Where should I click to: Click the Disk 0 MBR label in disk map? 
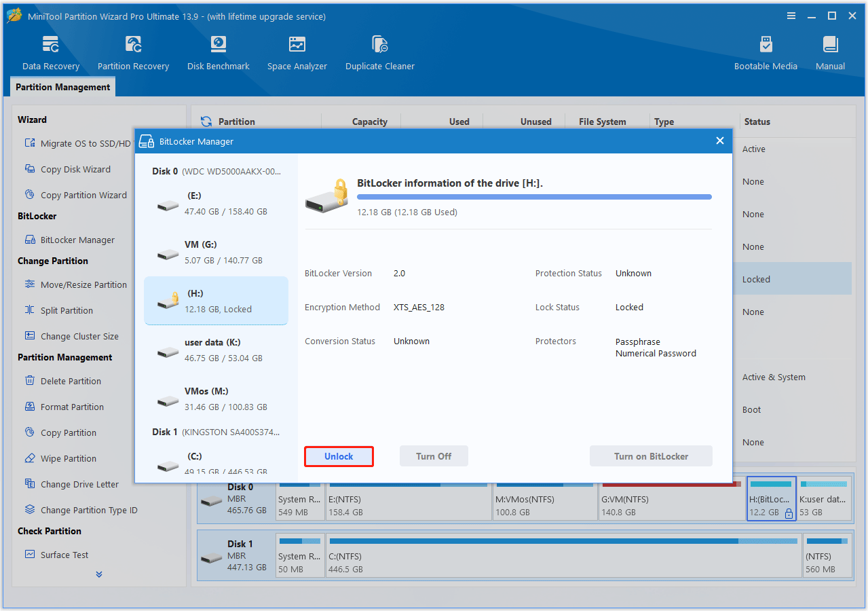coord(236,498)
